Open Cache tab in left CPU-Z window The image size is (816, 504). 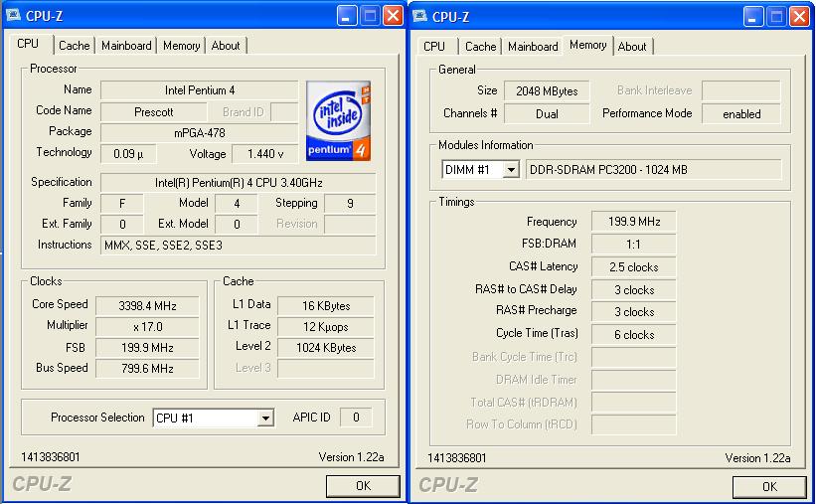coord(74,46)
